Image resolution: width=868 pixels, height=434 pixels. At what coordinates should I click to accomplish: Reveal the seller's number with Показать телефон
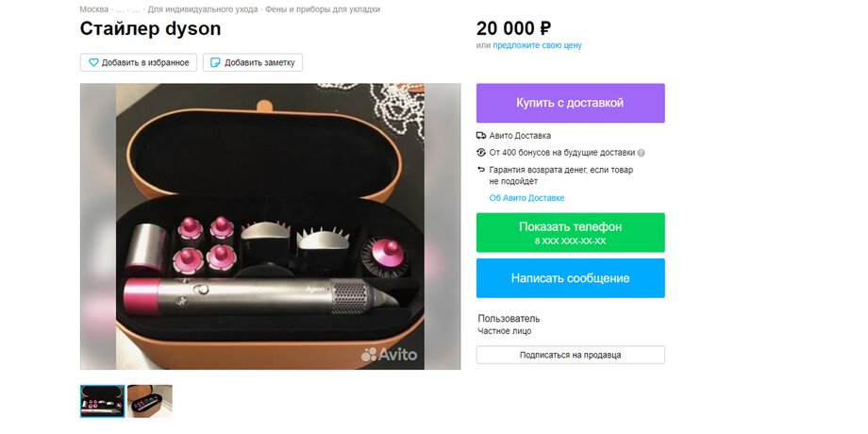click(570, 232)
